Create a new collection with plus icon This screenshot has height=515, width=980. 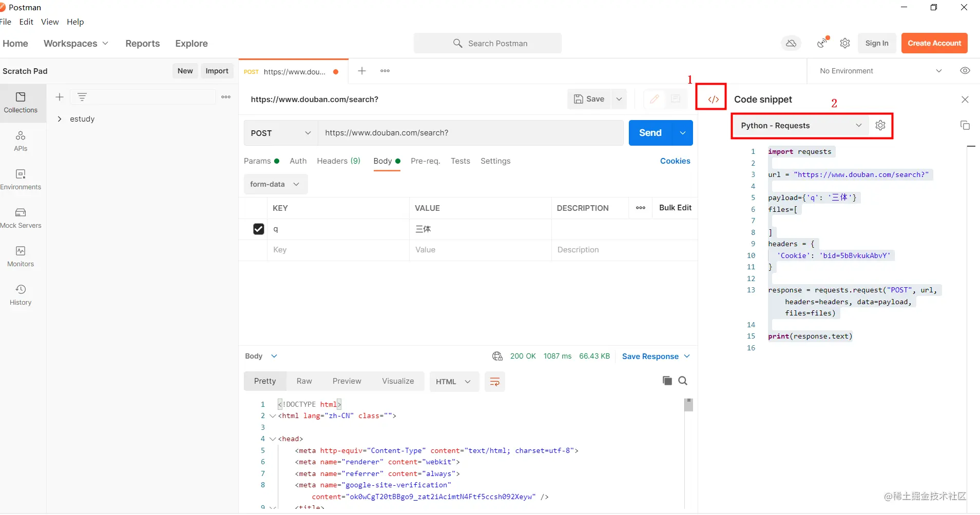(60, 97)
